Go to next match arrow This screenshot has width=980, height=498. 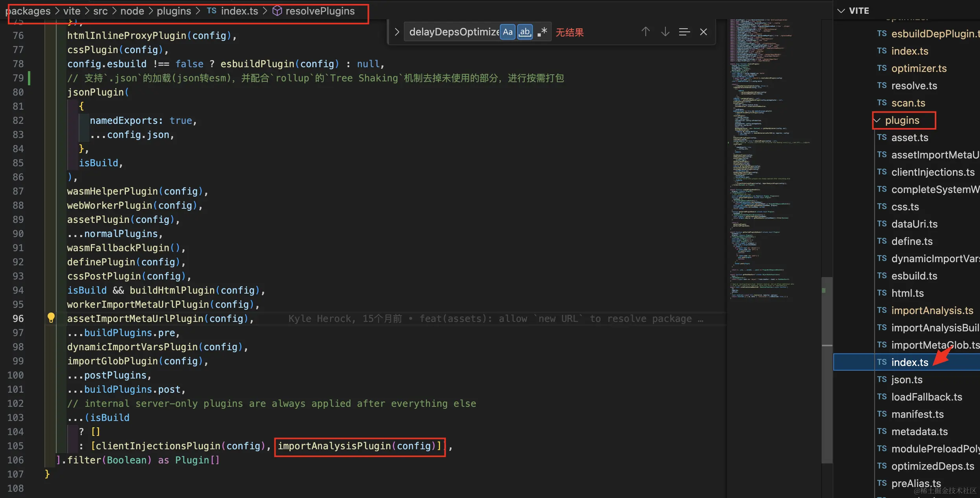(x=665, y=32)
